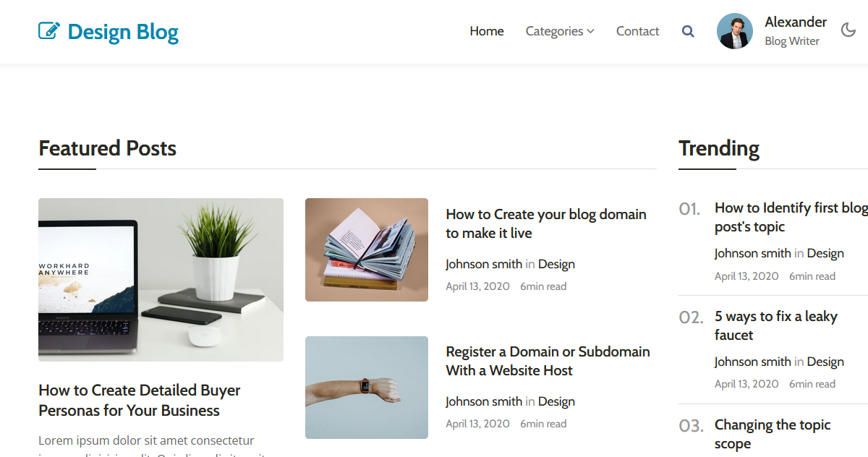Select the Design category under leaky faucet post
This screenshot has width=868, height=457.
click(x=825, y=362)
